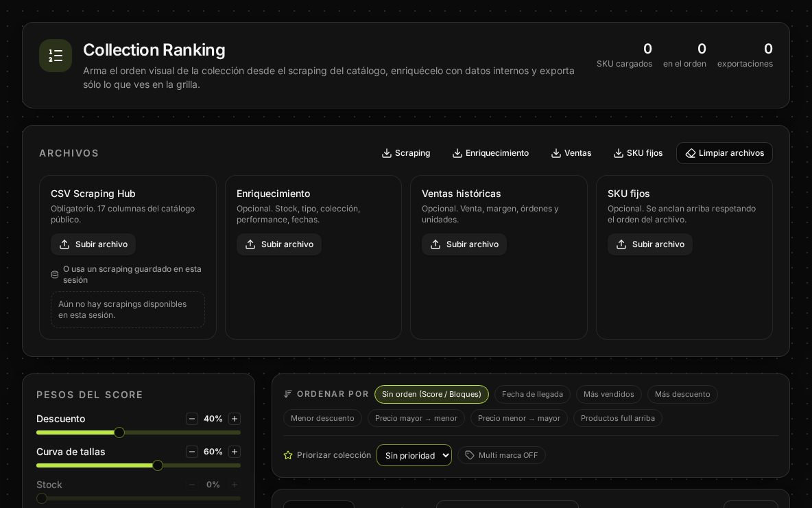Click the tag icon in Multi marca chip
Screen dimensions: 812x508
pos(470,455)
